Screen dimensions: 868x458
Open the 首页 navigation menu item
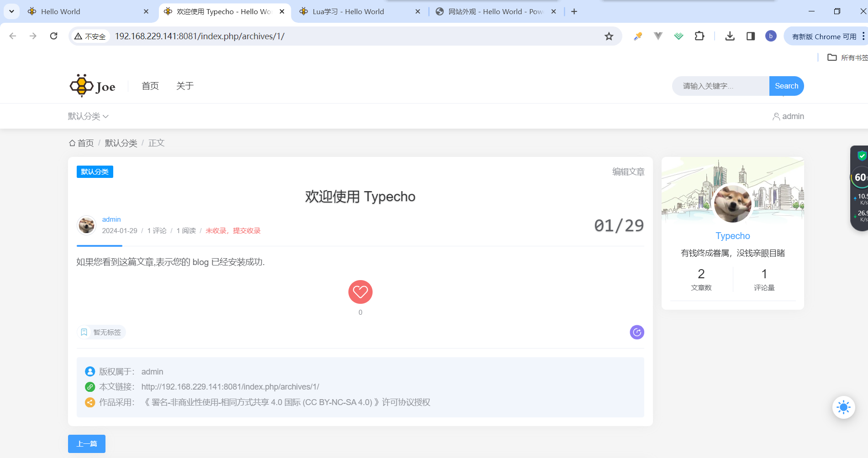point(150,86)
